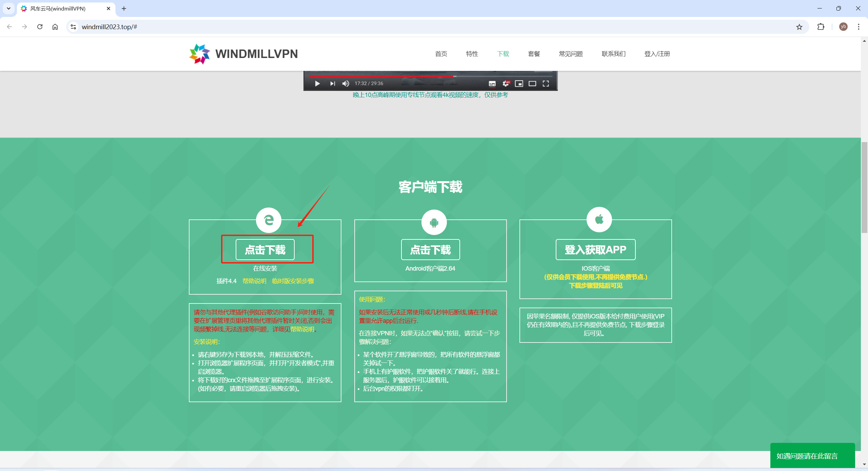868x471 pixels.
Task: Bookmark this page with the star
Action: tap(799, 27)
